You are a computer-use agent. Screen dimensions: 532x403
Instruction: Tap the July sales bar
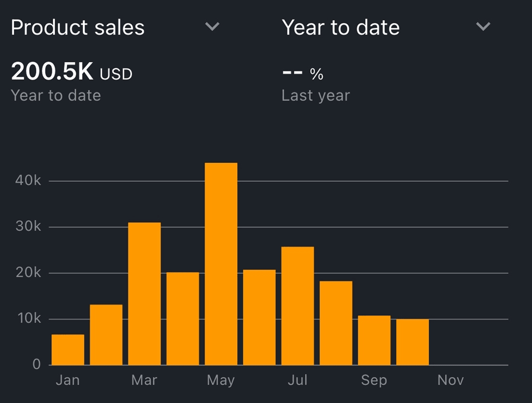(x=298, y=305)
